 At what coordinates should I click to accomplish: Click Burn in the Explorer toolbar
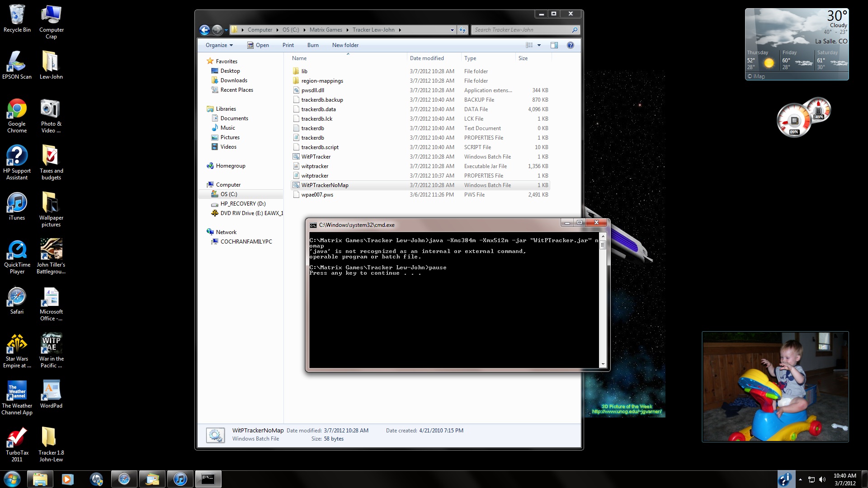pos(313,45)
